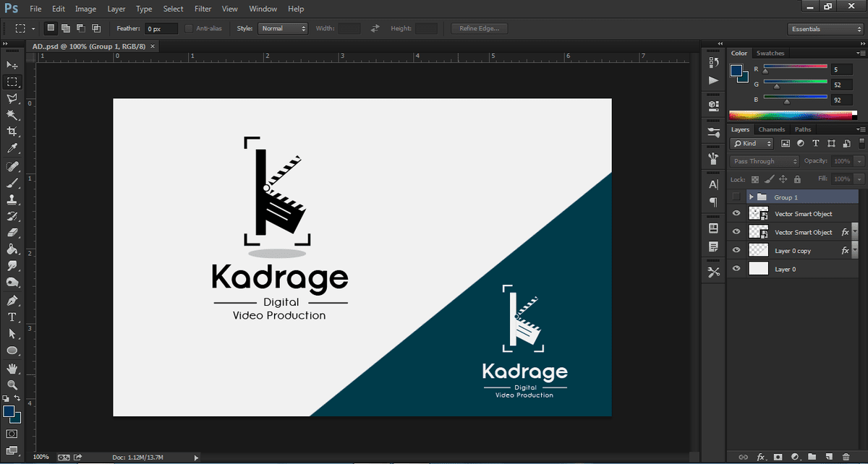Open the Essentials workspace dropdown
The width and height of the screenshot is (868, 464).
tap(825, 29)
